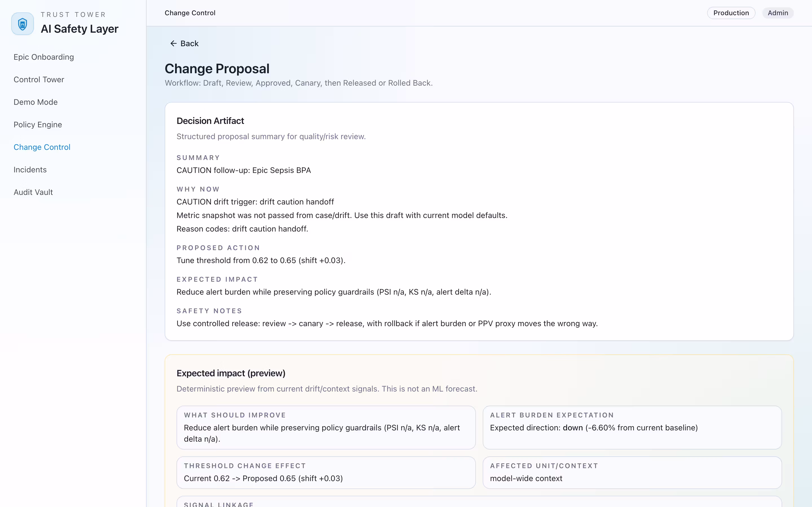Open the Admin badge menu
This screenshot has width=812, height=507.
(777, 13)
